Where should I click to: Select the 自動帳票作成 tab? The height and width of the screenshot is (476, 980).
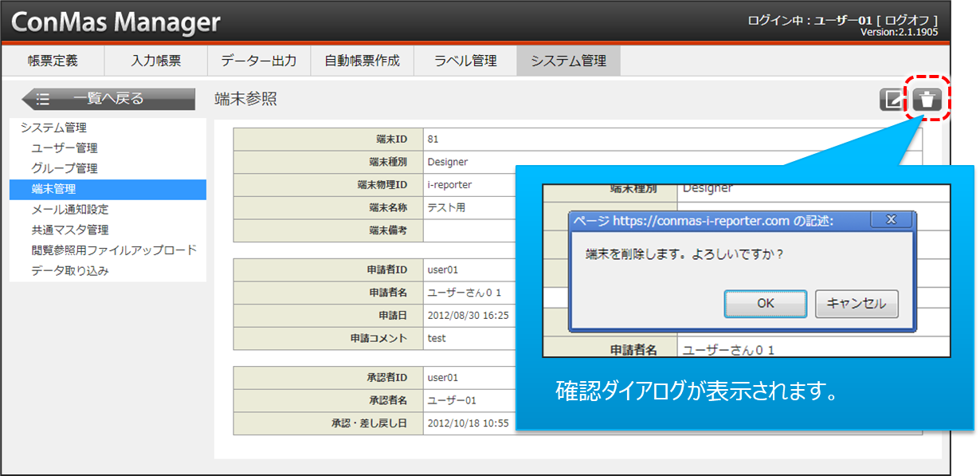(x=362, y=61)
